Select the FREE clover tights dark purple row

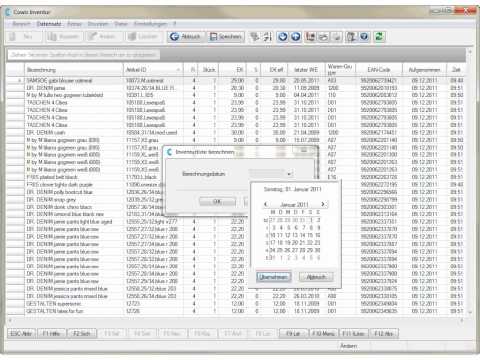point(236,184)
